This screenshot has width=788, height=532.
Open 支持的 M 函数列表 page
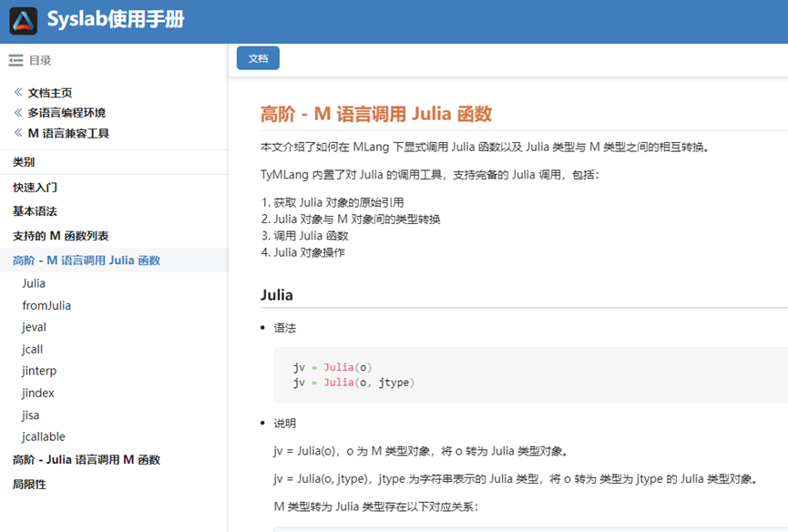click(x=61, y=236)
